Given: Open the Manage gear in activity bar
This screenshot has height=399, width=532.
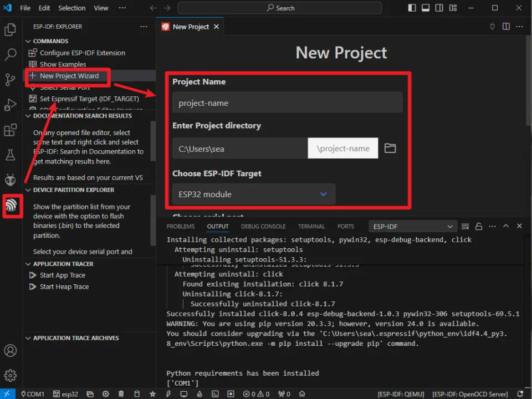Looking at the screenshot, I should pos(10,375).
